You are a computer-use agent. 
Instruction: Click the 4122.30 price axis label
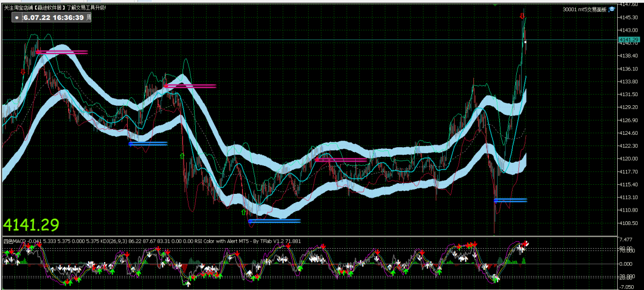pos(629,146)
